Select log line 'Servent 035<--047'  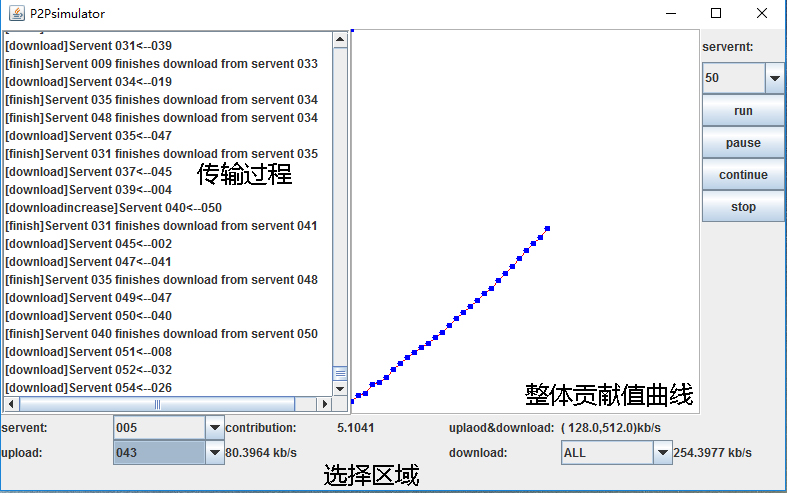tap(88, 136)
